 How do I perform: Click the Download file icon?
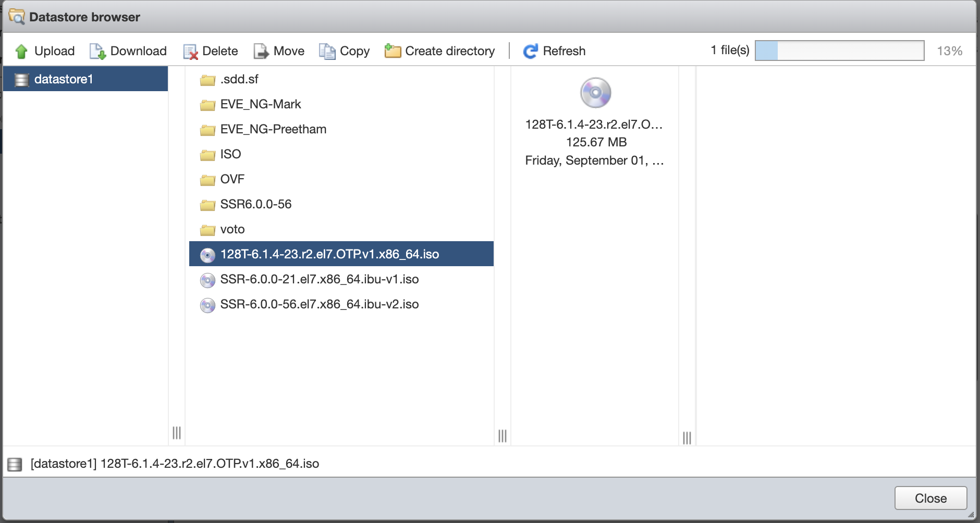[97, 51]
